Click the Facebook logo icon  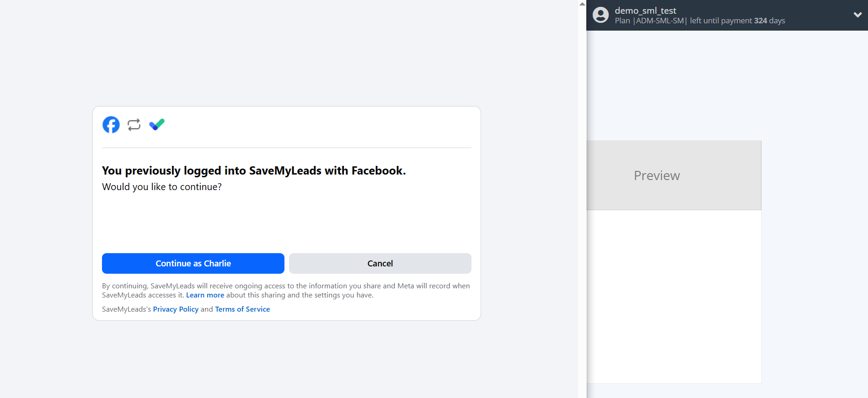pyautogui.click(x=111, y=124)
